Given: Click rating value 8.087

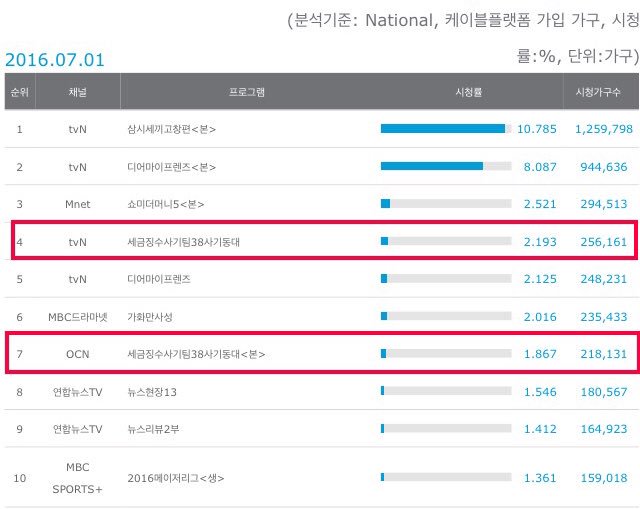Looking at the screenshot, I should tap(540, 167).
